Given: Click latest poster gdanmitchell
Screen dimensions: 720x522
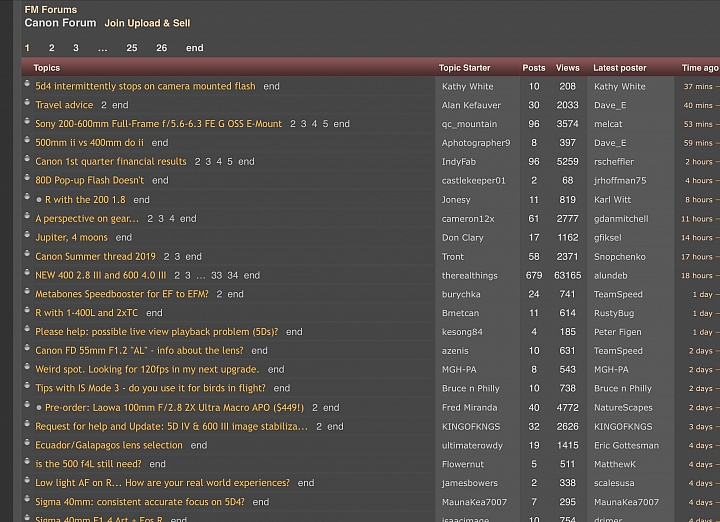Looking at the screenshot, I should [621, 219].
